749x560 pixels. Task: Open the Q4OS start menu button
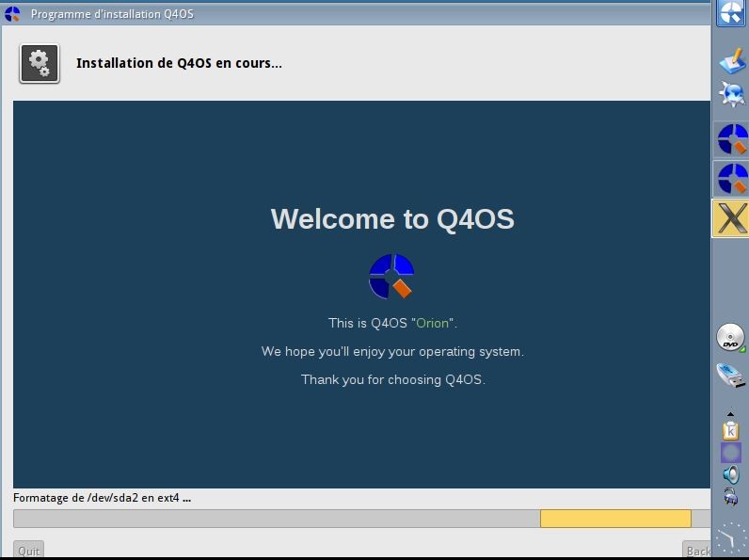732,13
